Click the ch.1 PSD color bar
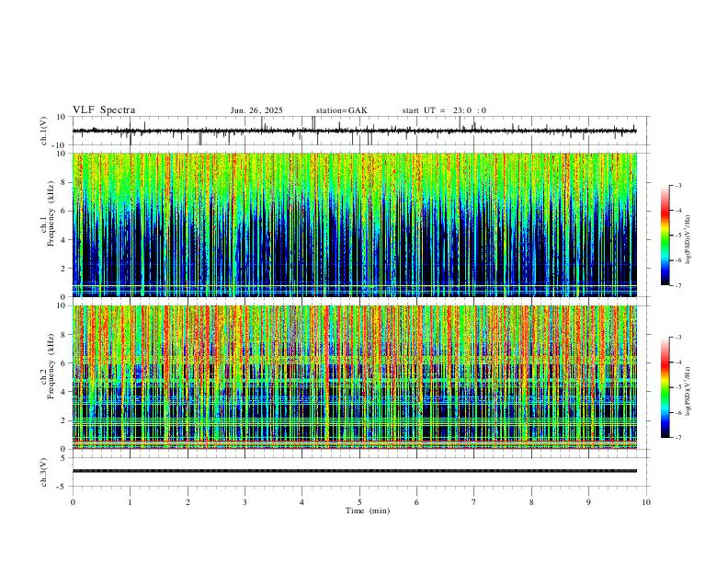This screenshot has height=563, width=728. click(x=665, y=236)
